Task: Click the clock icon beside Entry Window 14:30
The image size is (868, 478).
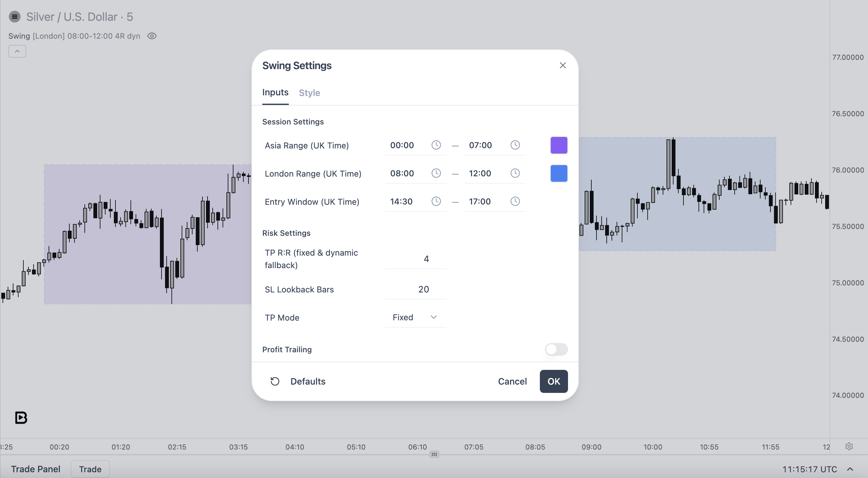Action: click(x=436, y=202)
